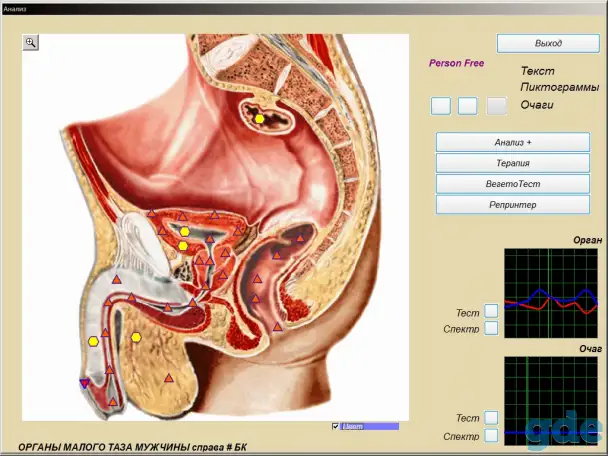Enable the Тест checkbox beside the Орган graph
Image resolution: width=608 pixels, height=456 pixels.
click(x=491, y=311)
